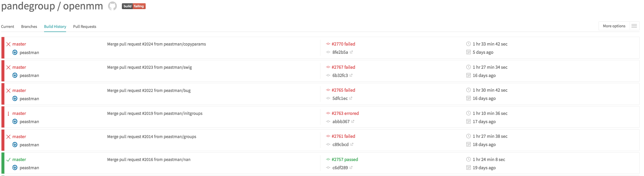
Task: Expand the #2770 failed build details
Action: pyautogui.click(x=343, y=44)
